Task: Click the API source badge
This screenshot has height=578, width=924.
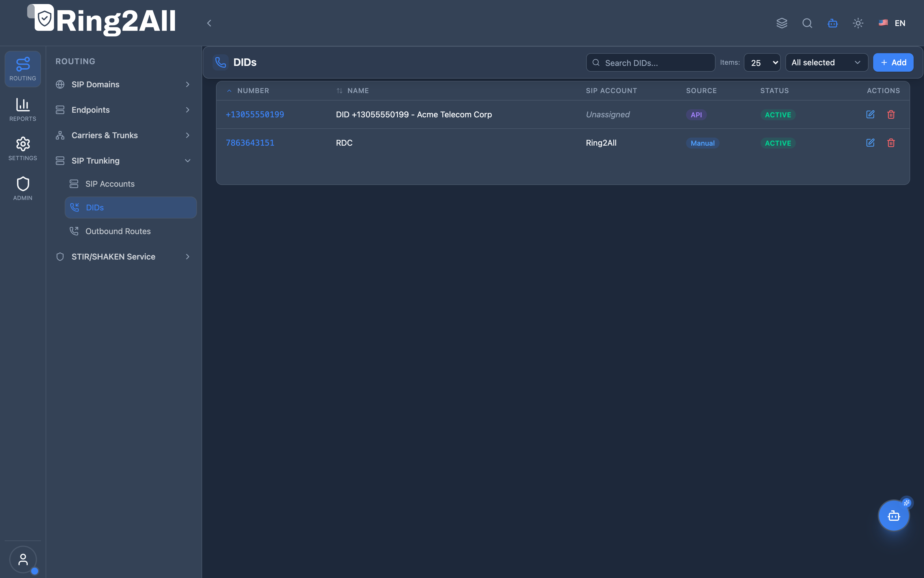Action: coord(696,115)
